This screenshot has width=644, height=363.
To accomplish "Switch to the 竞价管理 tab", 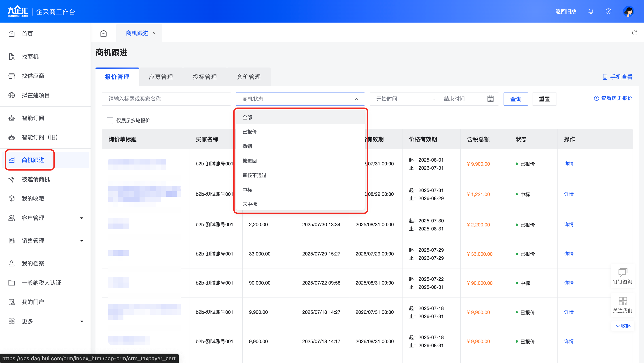I will pos(249,77).
